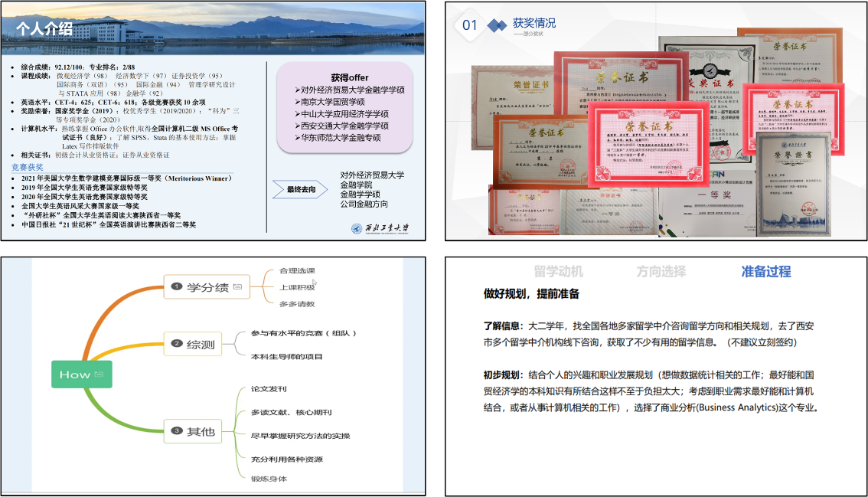Click the 01 number badge on the awards slide

point(469,25)
